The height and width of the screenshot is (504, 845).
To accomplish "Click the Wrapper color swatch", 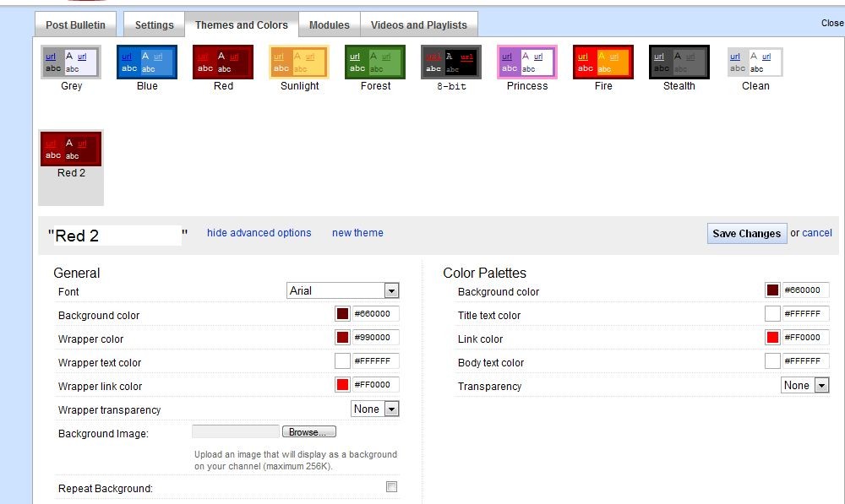I will (342, 338).
